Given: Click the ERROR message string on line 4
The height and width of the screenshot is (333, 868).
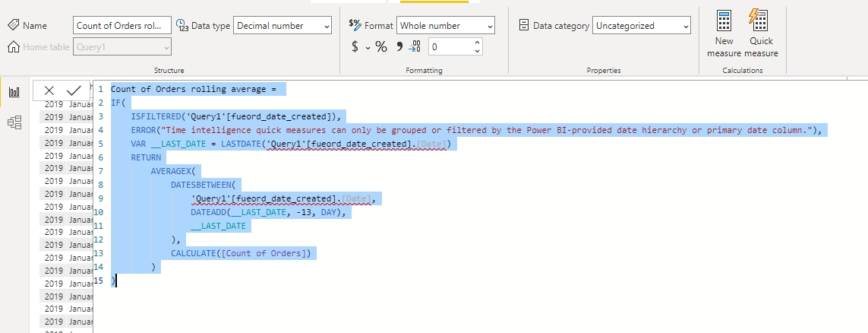Looking at the screenshot, I should pos(485,130).
